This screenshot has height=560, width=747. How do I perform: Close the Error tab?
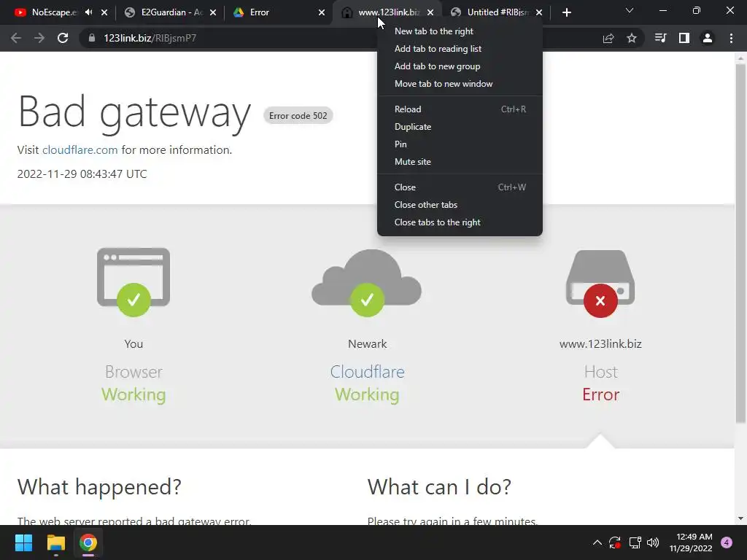(x=322, y=12)
